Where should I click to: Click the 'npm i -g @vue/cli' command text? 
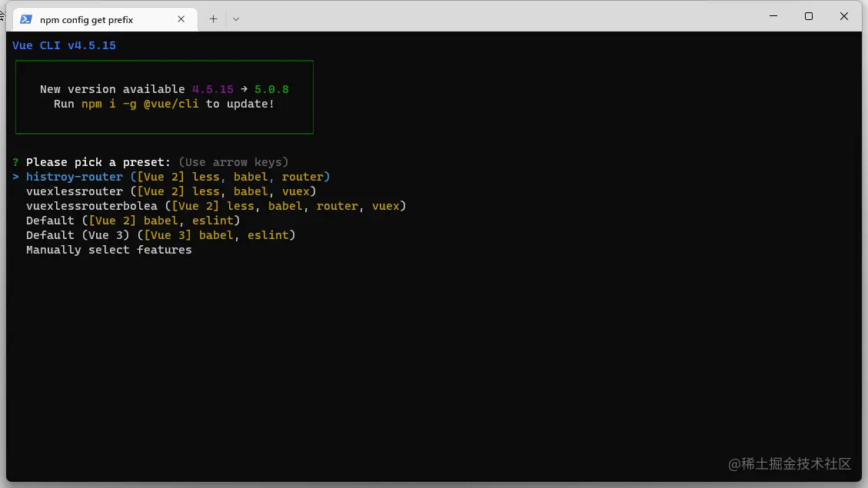pyautogui.click(x=140, y=104)
